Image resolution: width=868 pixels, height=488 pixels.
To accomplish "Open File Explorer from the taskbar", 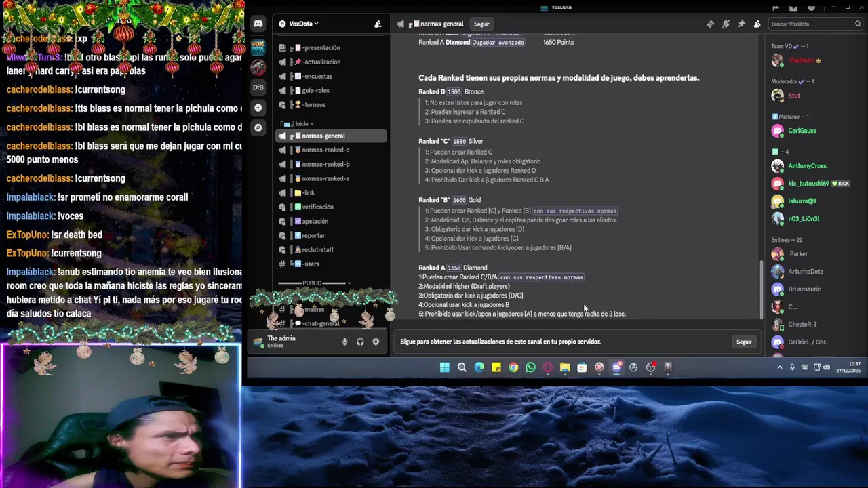I will coord(564,367).
